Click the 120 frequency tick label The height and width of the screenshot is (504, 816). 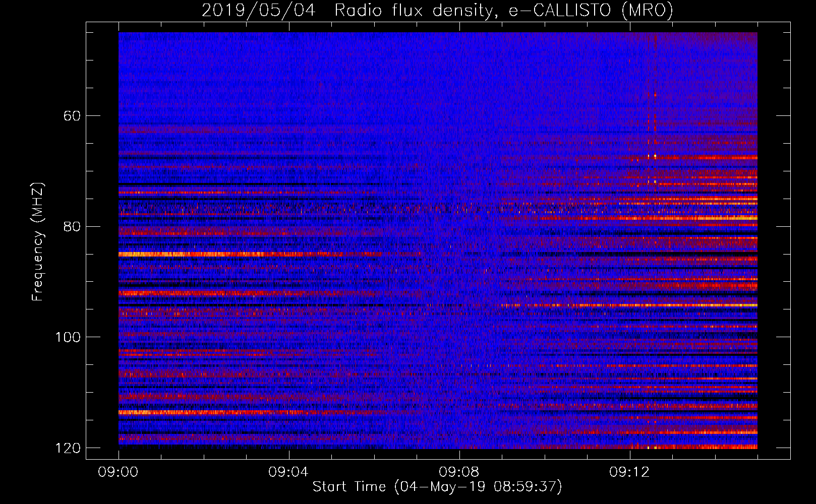[x=68, y=448]
